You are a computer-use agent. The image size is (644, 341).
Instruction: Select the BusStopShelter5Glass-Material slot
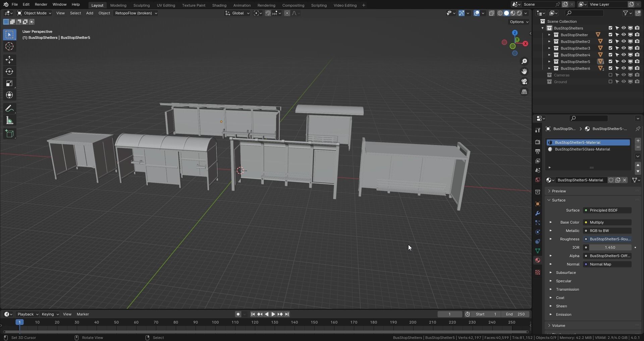click(x=588, y=149)
